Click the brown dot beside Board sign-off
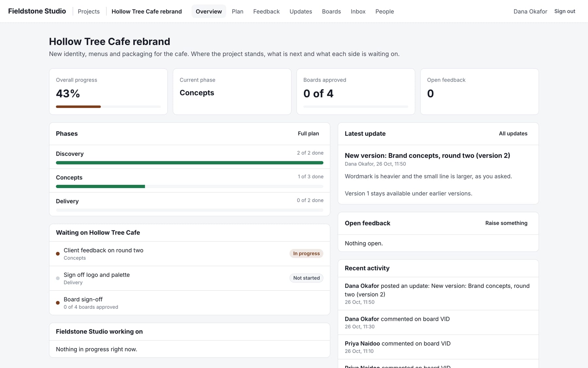The width and height of the screenshot is (588, 368). click(x=58, y=303)
